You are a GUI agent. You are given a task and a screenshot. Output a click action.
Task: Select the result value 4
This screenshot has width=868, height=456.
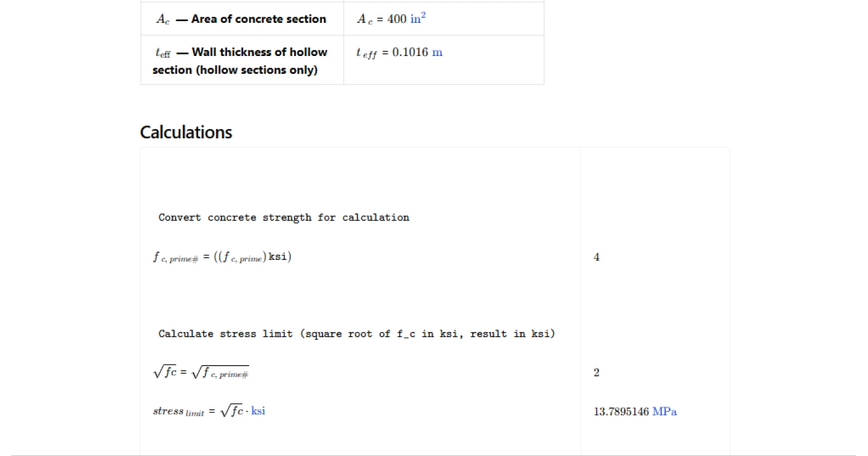tap(597, 257)
